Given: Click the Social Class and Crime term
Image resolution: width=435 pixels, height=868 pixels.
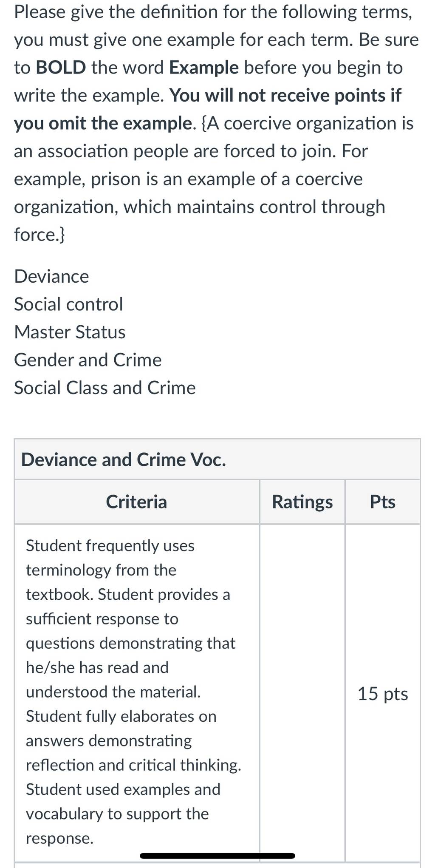Looking at the screenshot, I should pyautogui.click(x=105, y=388).
